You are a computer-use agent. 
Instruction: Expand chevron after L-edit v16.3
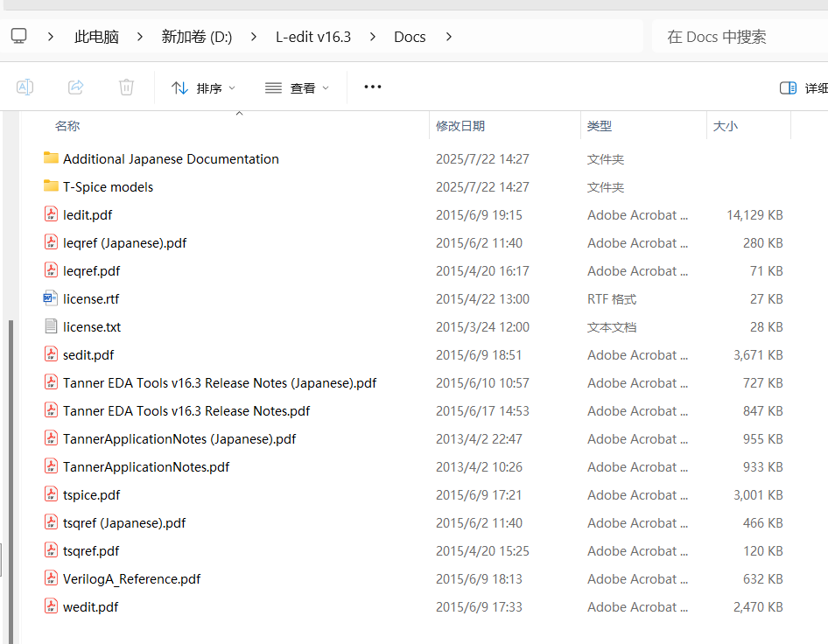[x=373, y=37]
